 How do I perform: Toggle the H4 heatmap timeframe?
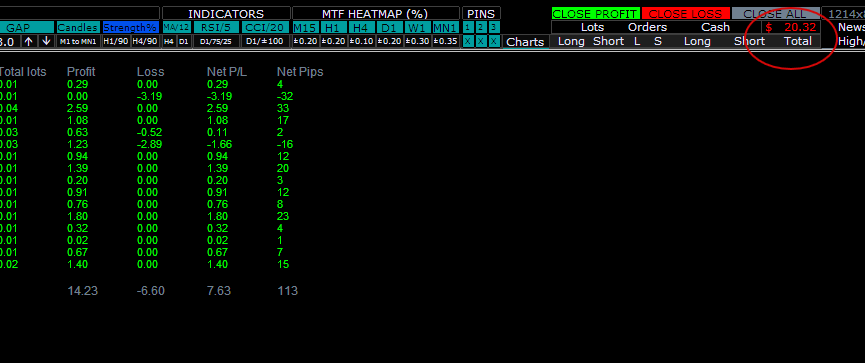click(361, 27)
